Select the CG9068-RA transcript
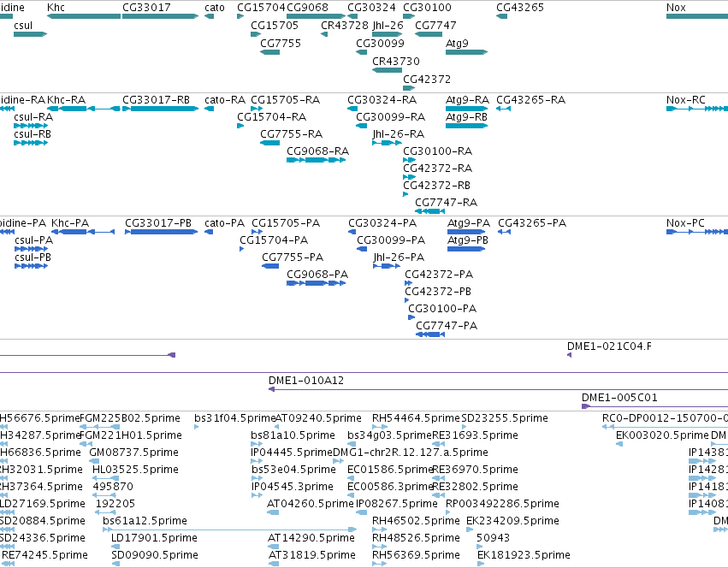 pos(317,160)
